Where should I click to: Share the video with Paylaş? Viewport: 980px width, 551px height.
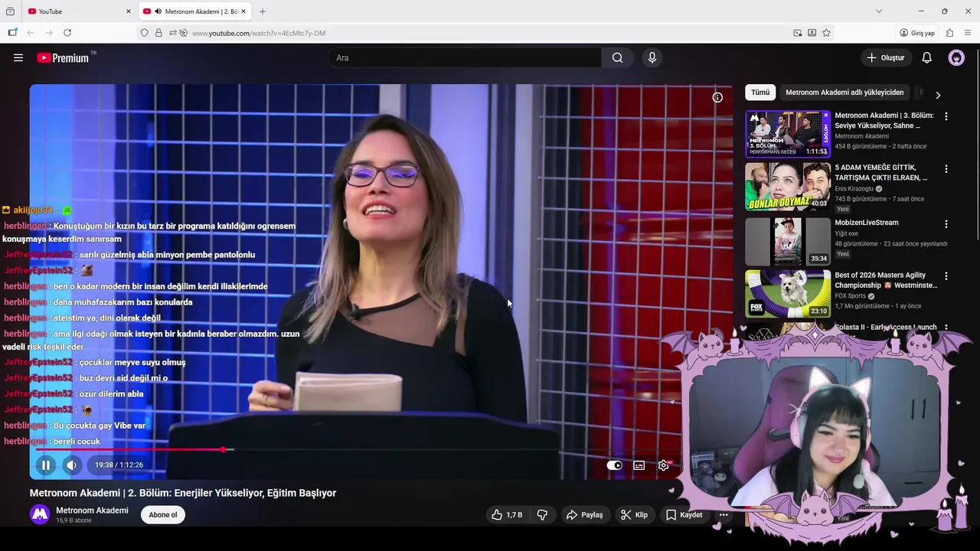click(584, 515)
